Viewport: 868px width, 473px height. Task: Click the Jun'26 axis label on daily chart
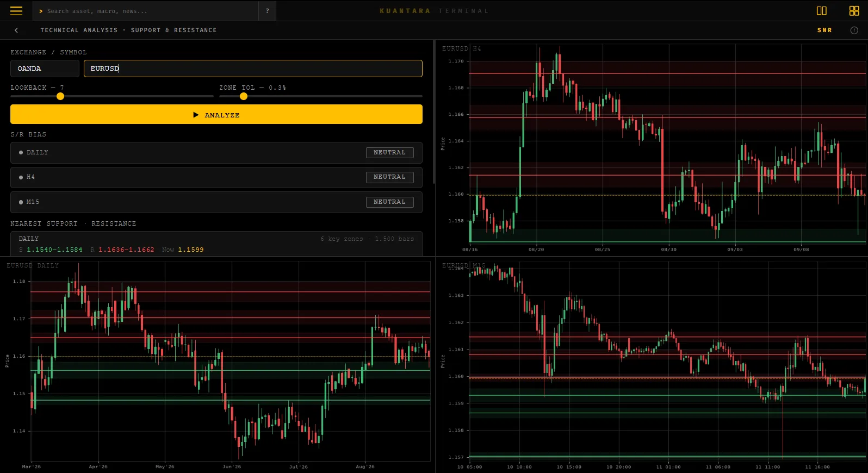[x=232, y=466]
